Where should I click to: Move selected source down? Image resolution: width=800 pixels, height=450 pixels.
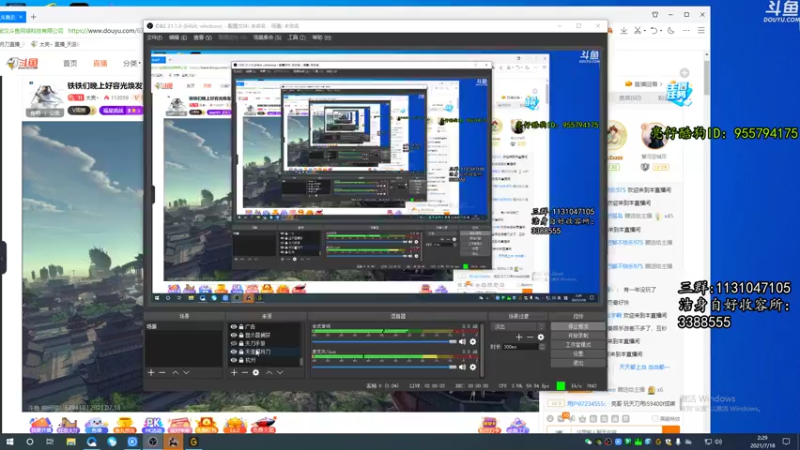[x=280, y=372]
